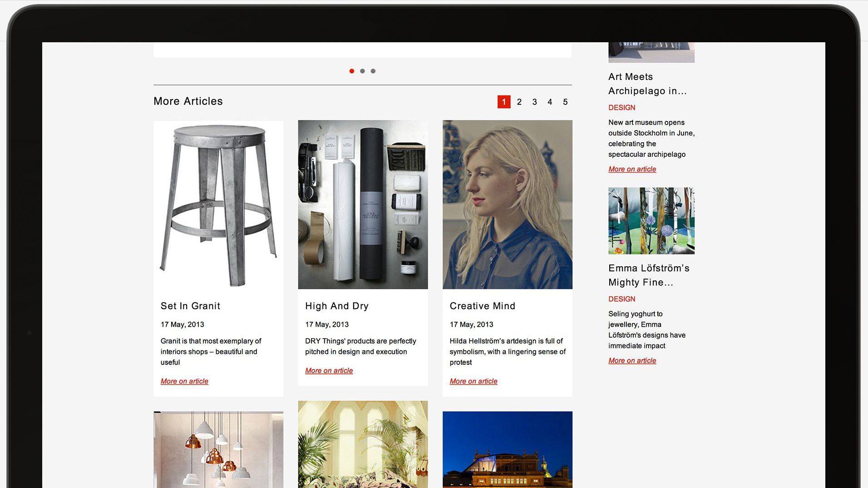This screenshot has height=488, width=868.
Task: Open the night building article image
Action: (508, 450)
